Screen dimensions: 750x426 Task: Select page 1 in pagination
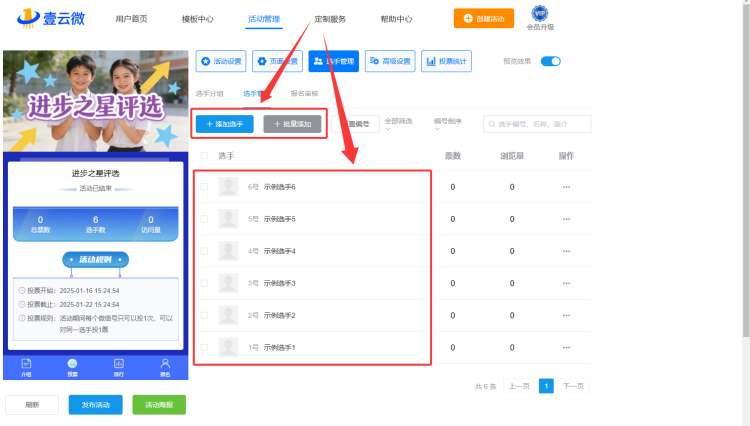click(x=546, y=386)
